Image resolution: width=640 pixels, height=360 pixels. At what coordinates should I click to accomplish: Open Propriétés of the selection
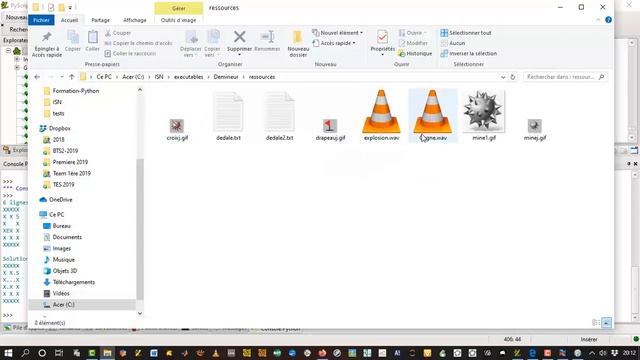[x=382, y=43]
